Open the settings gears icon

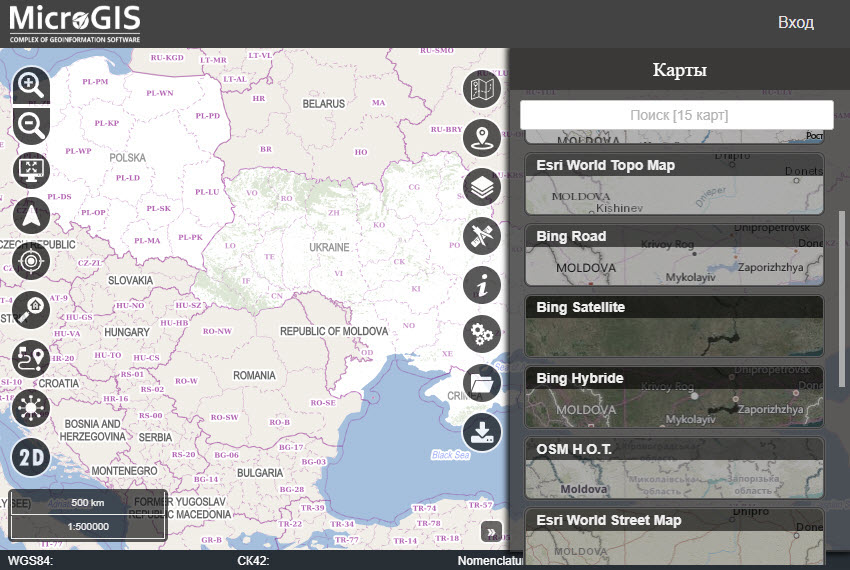(482, 334)
